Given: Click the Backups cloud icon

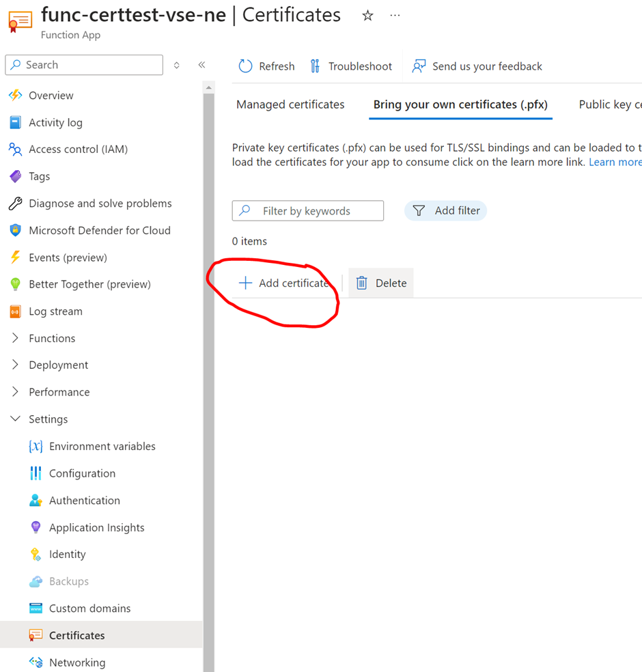Looking at the screenshot, I should (x=36, y=581).
